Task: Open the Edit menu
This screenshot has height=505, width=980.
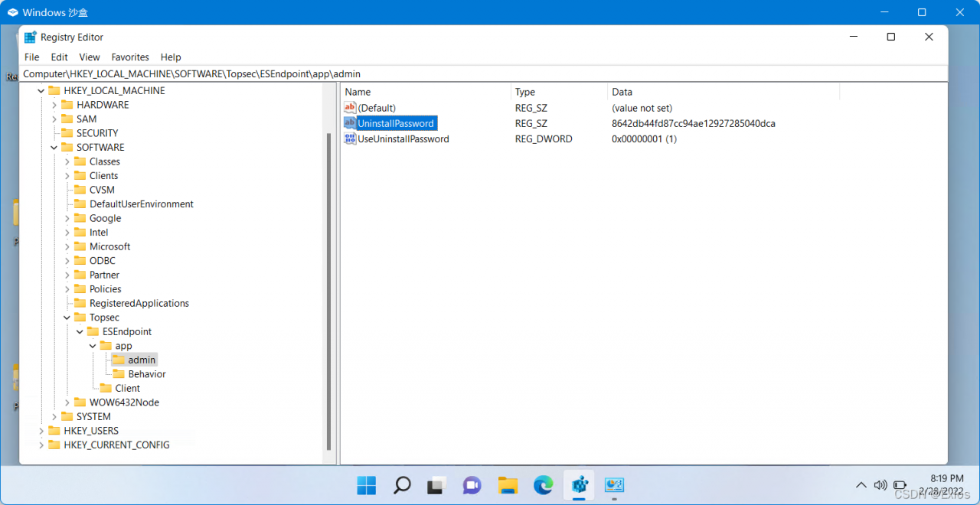Action: [x=59, y=57]
